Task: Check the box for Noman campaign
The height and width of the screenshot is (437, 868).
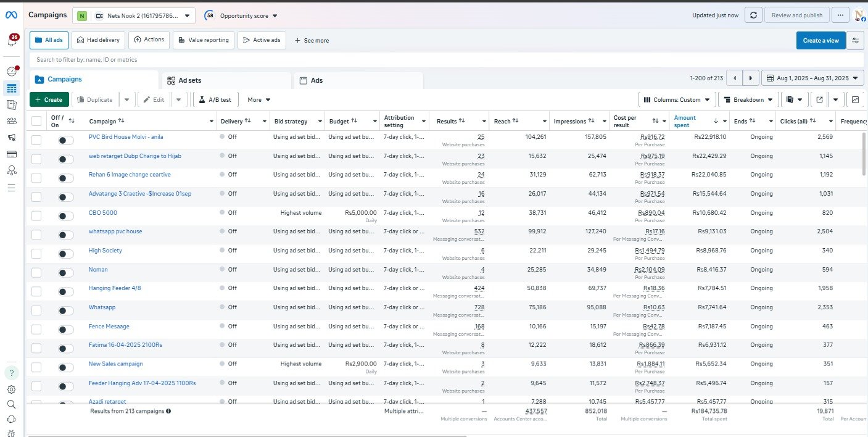Action: click(36, 272)
